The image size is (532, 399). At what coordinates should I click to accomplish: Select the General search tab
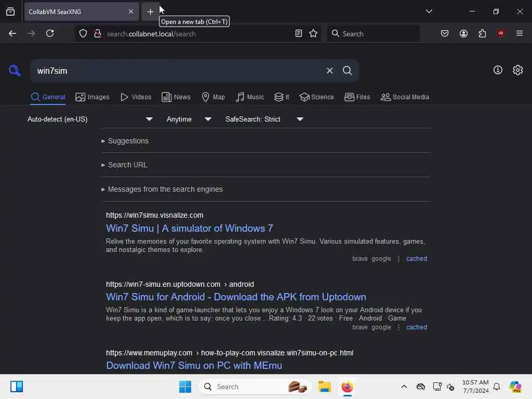click(x=48, y=97)
